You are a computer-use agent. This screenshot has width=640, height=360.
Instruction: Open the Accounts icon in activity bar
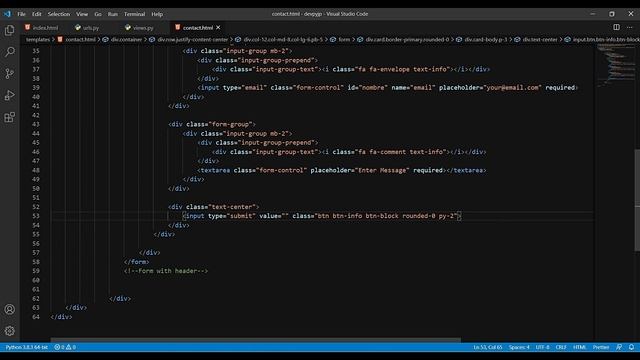[x=9, y=309]
